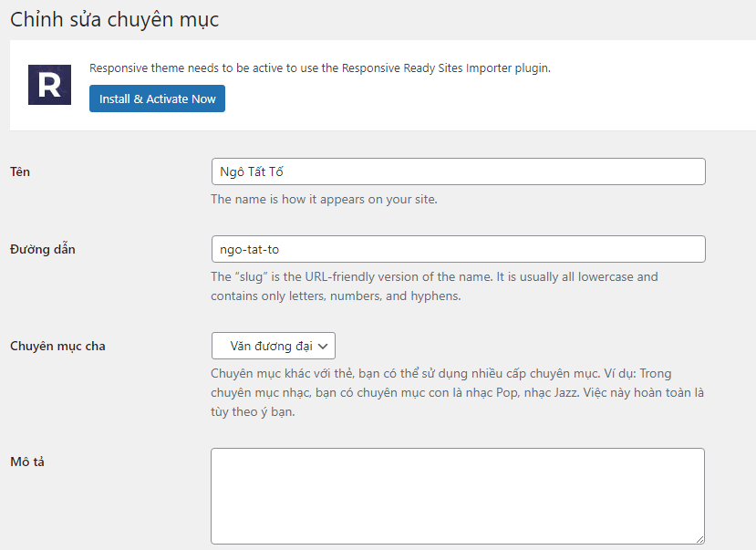The image size is (756, 550).
Task: Click the help text "The name is how it appears"
Action: pos(324,199)
